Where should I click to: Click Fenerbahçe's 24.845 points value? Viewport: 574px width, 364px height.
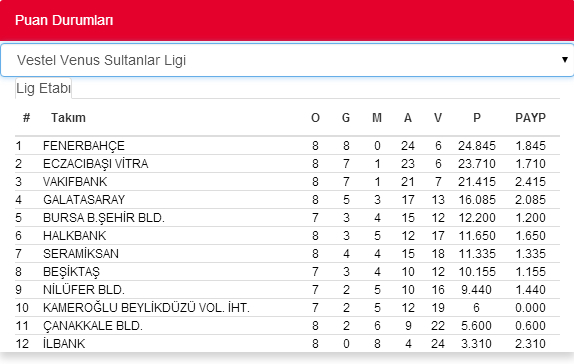(477, 146)
